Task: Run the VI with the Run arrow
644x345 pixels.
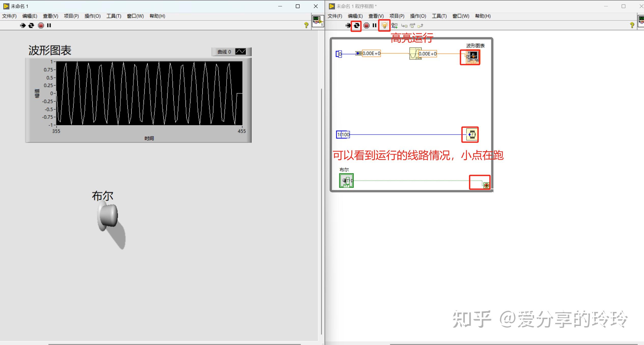Action: [x=23, y=25]
